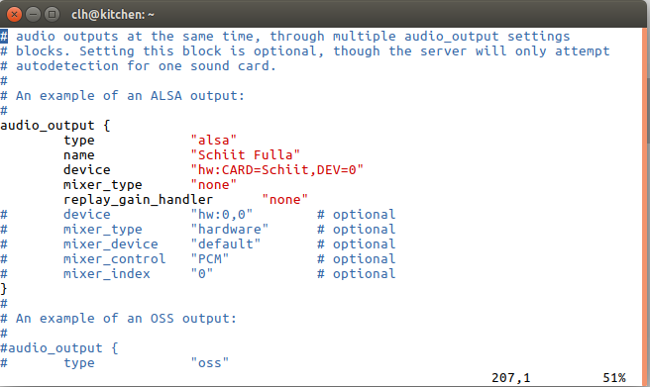Click the commented mixer_index "0" value

point(202,274)
